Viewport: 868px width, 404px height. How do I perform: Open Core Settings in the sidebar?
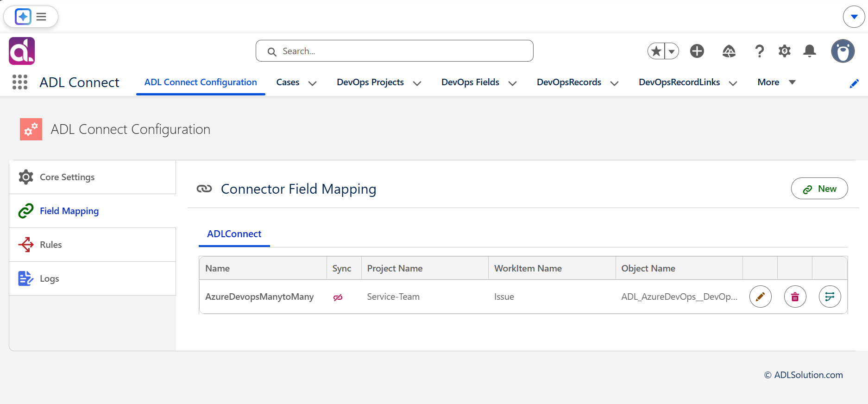pyautogui.click(x=93, y=177)
